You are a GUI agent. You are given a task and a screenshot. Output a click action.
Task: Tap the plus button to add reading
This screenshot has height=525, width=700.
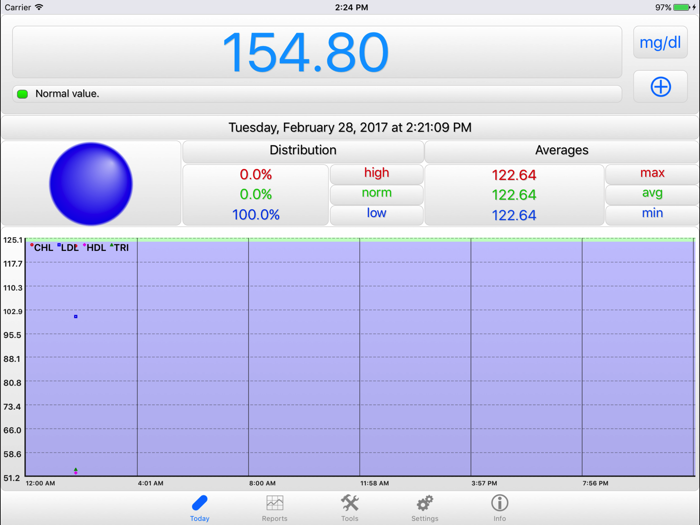click(660, 87)
